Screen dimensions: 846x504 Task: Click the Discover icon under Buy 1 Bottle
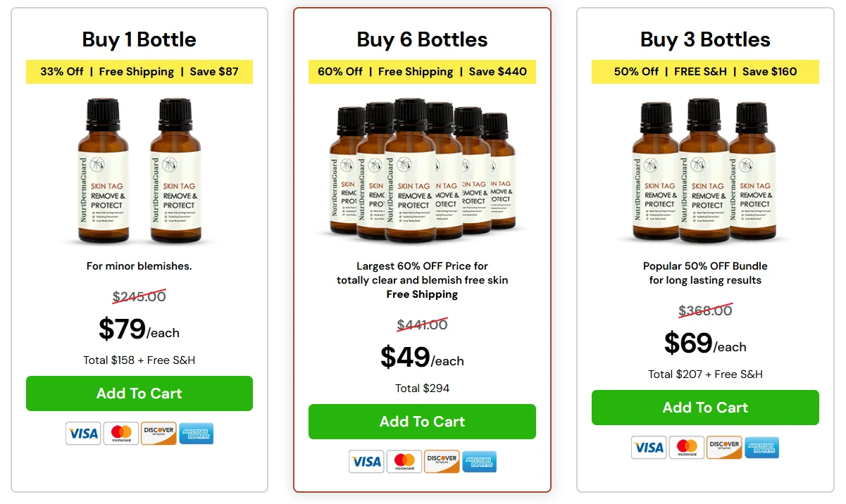(158, 434)
